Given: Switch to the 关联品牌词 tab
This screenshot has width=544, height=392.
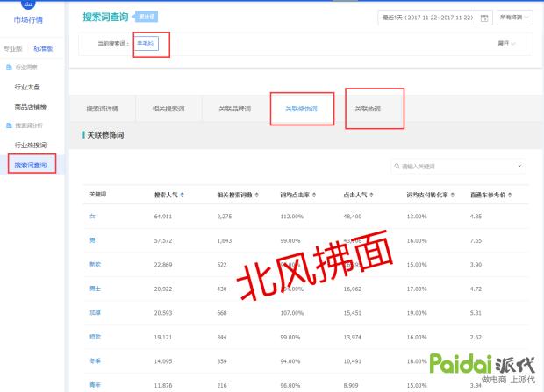Looking at the screenshot, I should [235, 109].
